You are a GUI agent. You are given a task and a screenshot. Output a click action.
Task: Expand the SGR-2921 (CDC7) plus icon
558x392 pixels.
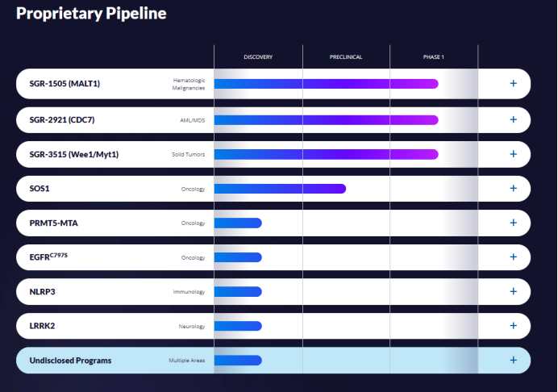coord(513,119)
